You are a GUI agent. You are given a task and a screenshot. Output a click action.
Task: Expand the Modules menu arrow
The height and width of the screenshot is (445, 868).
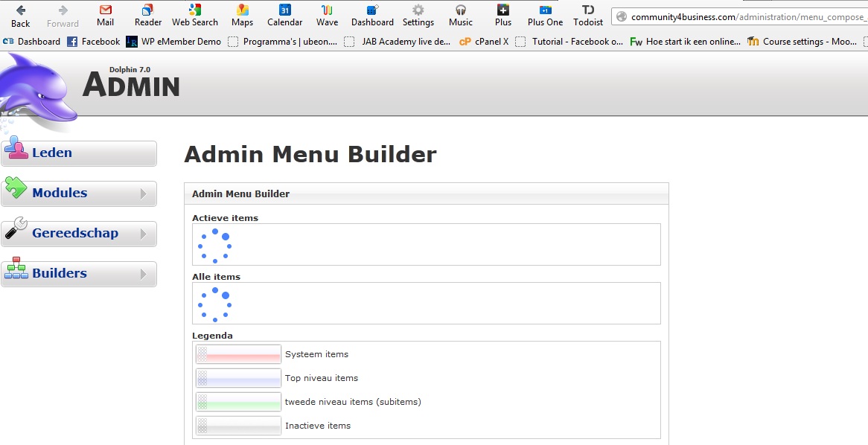tap(143, 193)
